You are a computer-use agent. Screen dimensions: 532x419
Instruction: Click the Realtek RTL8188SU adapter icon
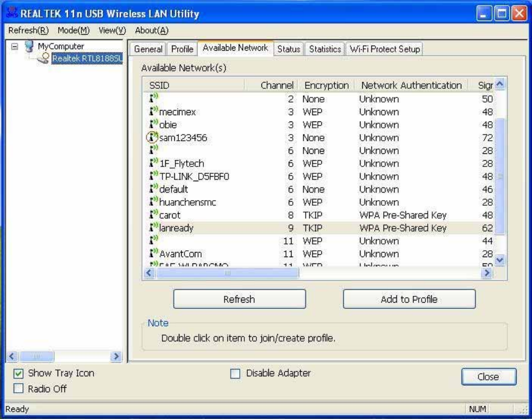pos(43,58)
